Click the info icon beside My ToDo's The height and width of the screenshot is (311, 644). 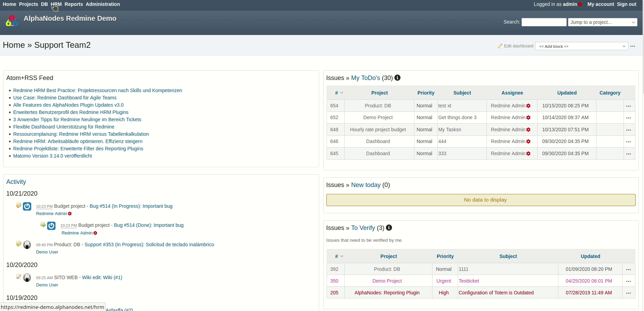coord(397,78)
